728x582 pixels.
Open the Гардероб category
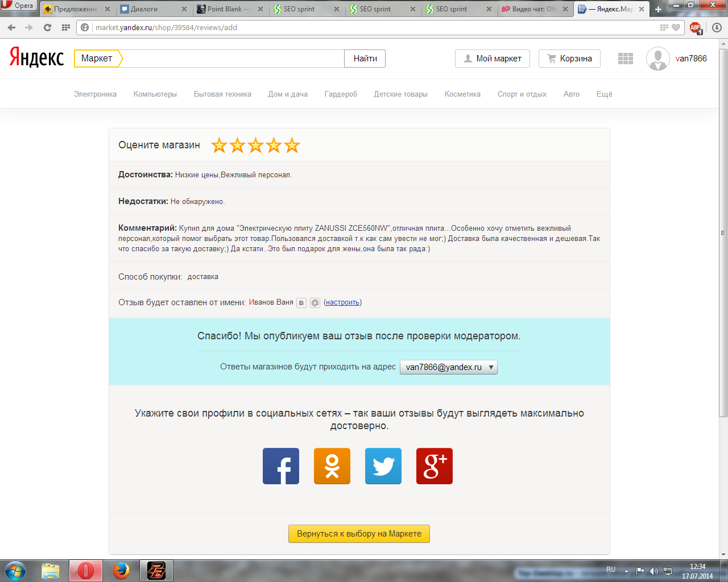(341, 94)
